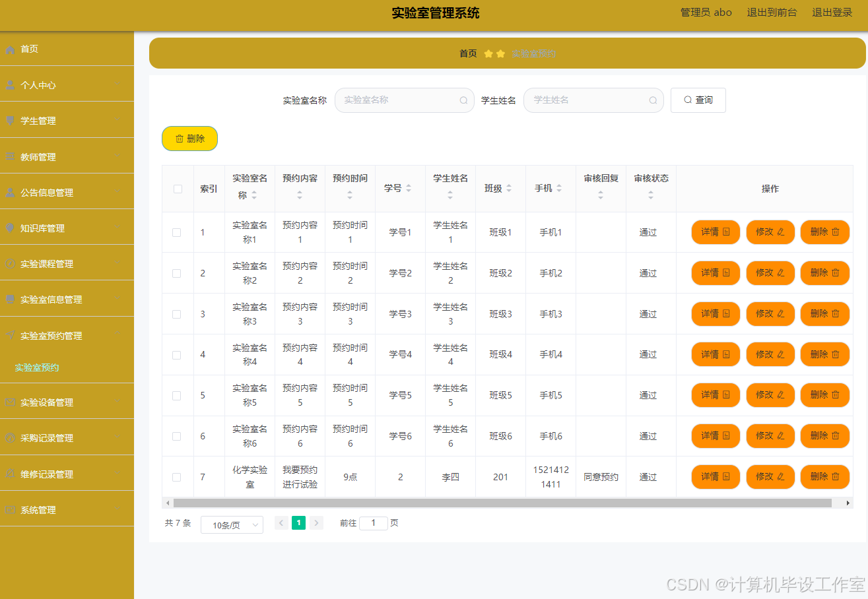Screen dimensions: 868x599
Task: Open 学生管理 via its sidebar icon
Action: (11, 119)
